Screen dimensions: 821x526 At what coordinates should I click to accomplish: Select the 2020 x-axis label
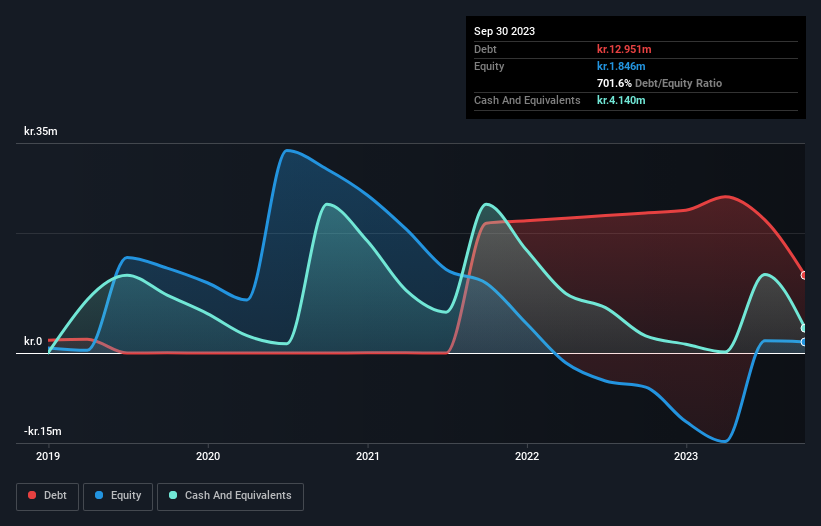208,456
